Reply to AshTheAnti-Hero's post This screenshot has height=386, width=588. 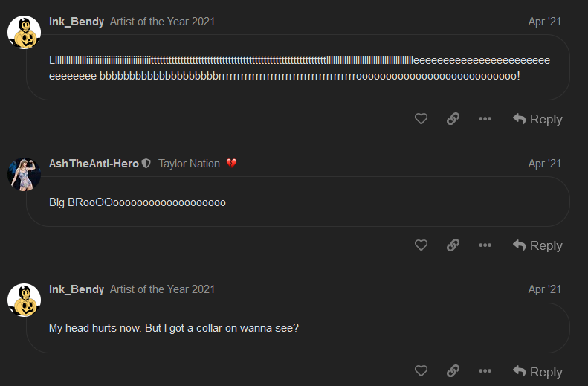pos(537,245)
